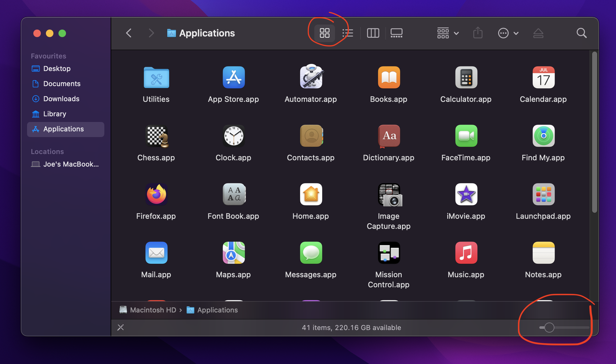Image resolution: width=616 pixels, height=364 pixels.
Task: Select the Firefox.app icon
Action: pyautogui.click(x=156, y=194)
